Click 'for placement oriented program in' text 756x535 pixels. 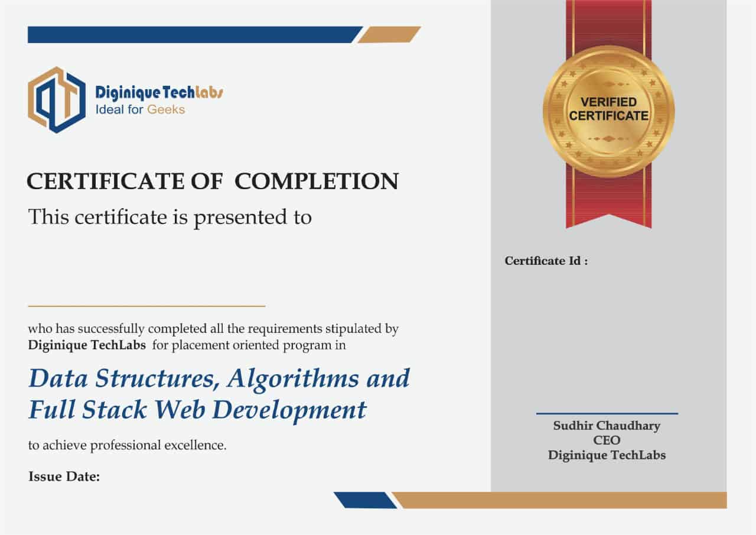pos(249,345)
